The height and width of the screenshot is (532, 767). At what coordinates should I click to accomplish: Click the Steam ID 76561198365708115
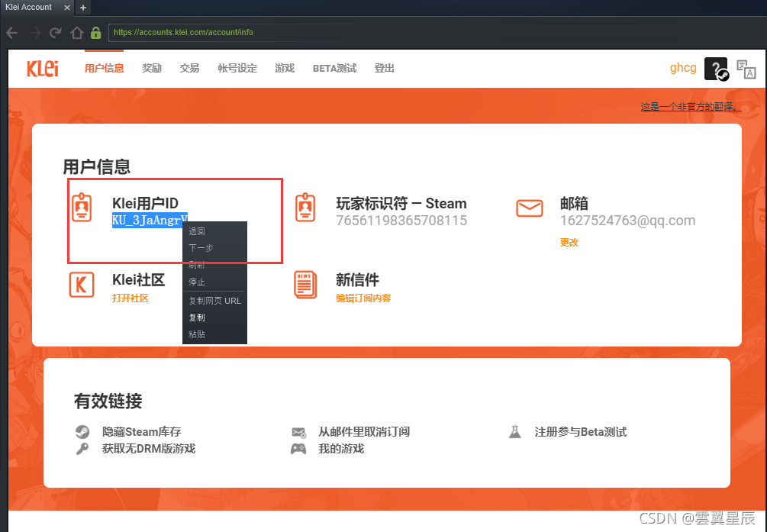click(401, 221)
